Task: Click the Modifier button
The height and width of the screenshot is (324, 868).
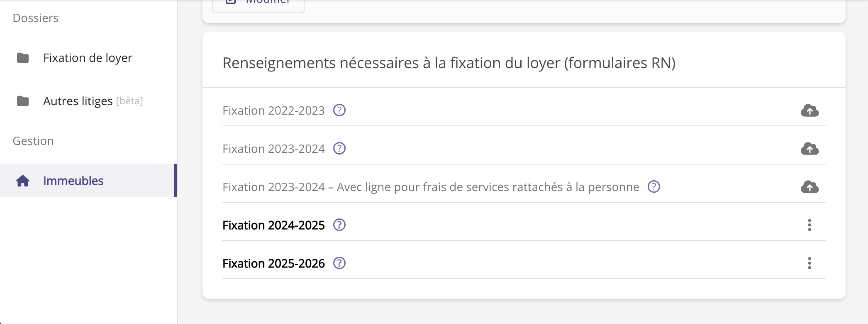Action: tap(258, 3)
